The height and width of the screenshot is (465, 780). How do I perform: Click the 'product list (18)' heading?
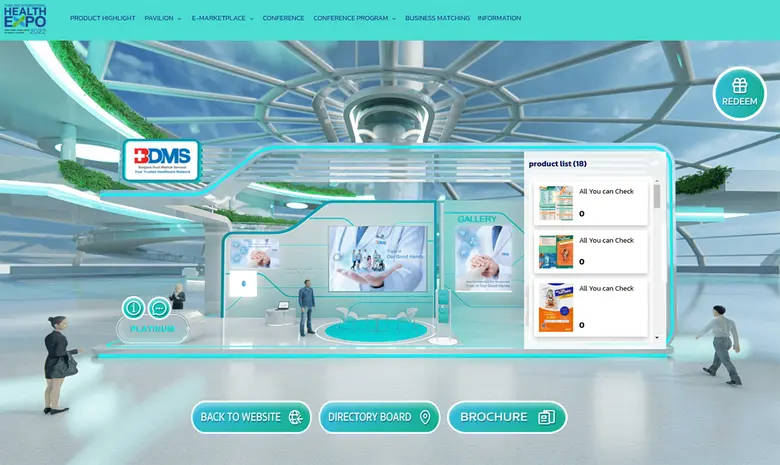[557, 164]
